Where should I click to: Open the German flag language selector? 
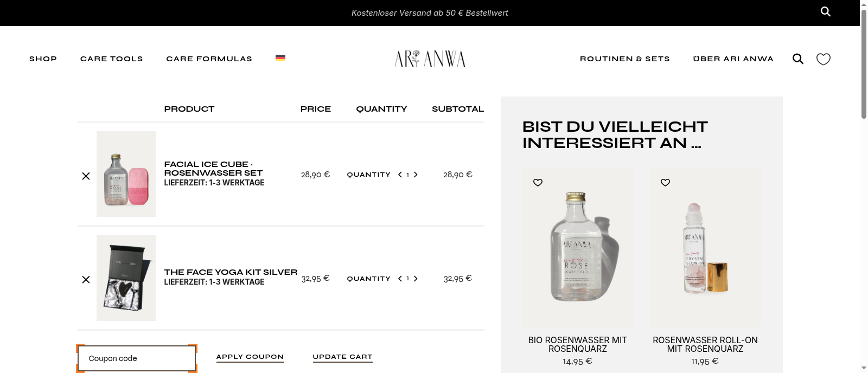tap(280, 58)
